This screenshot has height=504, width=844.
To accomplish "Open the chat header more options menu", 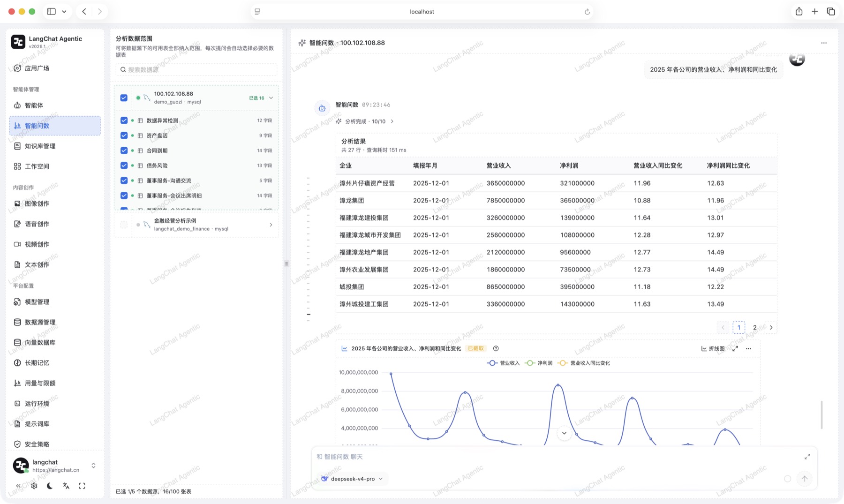I will [824, 43].
